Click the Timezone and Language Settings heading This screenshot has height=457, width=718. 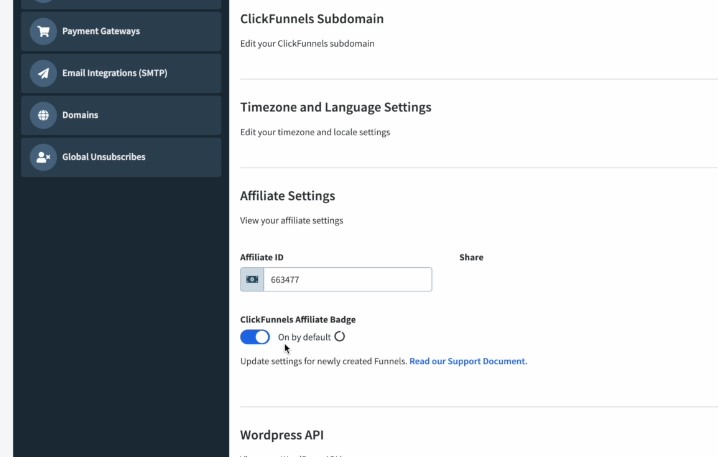[x=336, y=107]
